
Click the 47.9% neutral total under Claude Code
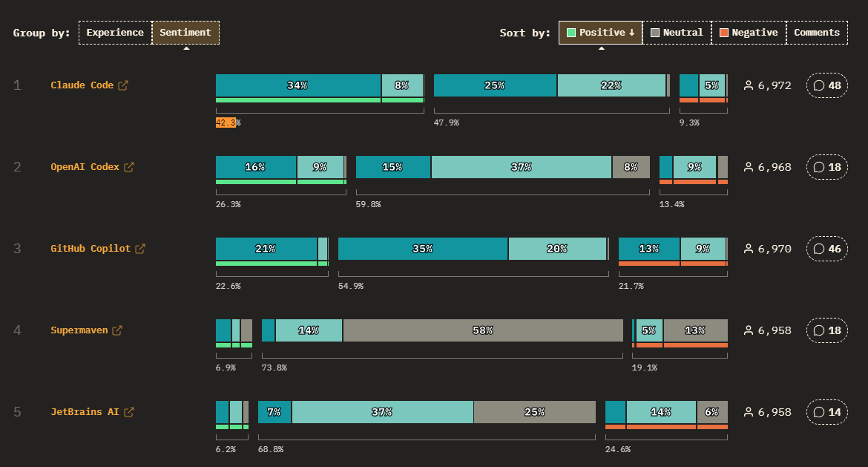click(446, 123)
